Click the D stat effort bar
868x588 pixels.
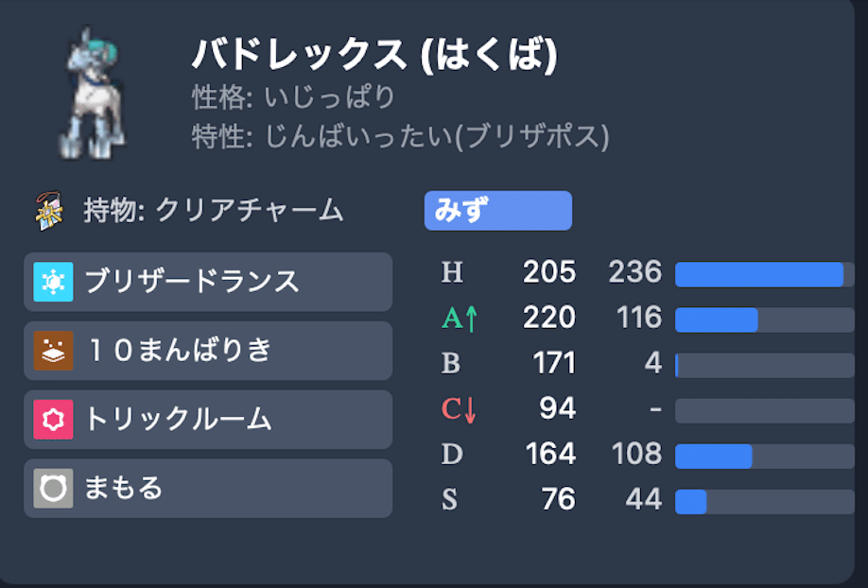click(x=764, y=456)
